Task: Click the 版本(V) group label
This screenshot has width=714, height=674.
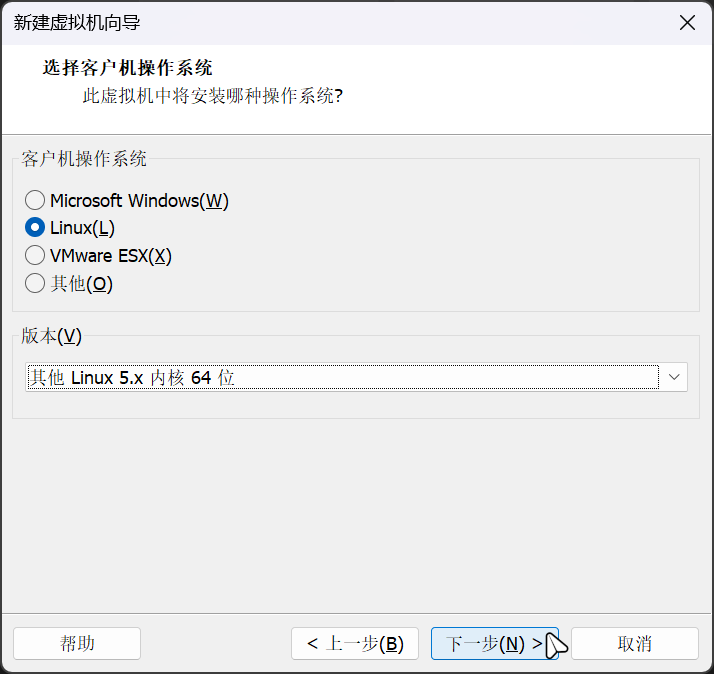Action: [x=51, y=336]
